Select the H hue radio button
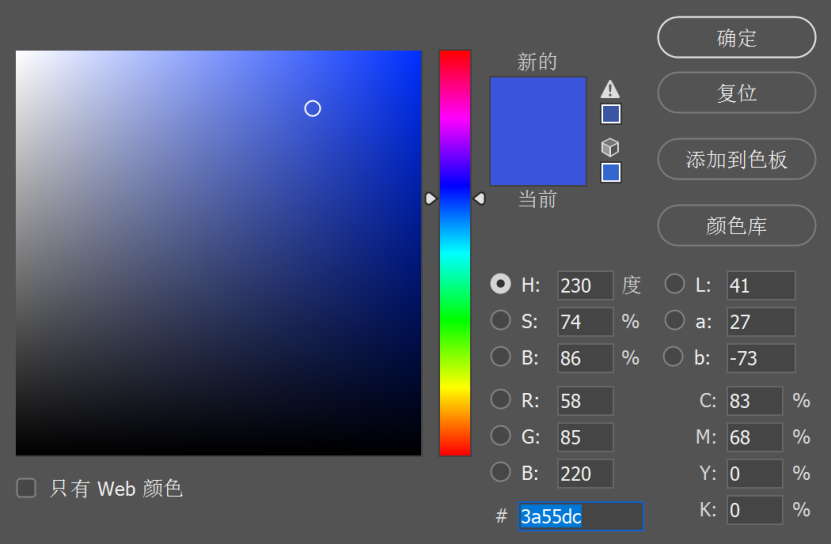 500,284
